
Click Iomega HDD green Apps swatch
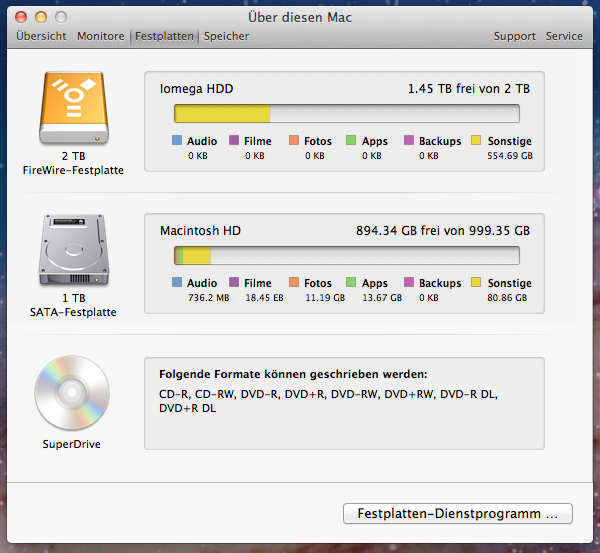(x=351, y=140)
